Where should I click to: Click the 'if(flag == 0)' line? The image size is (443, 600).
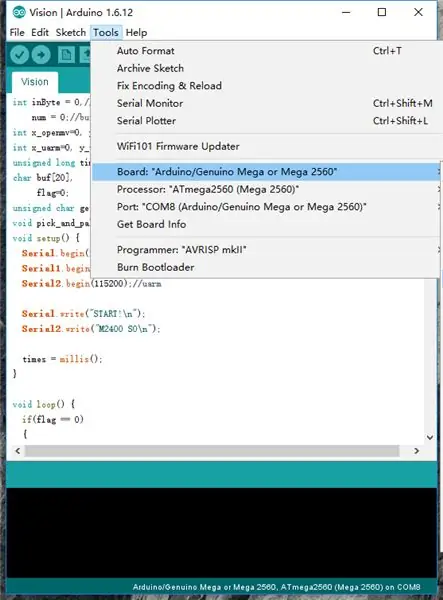tap(52, 419)
